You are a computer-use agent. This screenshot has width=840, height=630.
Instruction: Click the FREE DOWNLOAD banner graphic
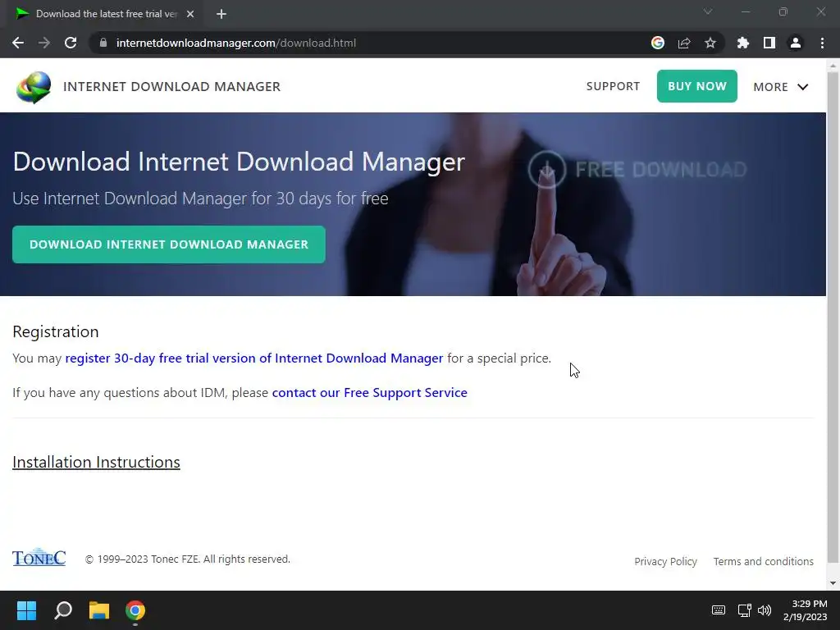[637, 169]
